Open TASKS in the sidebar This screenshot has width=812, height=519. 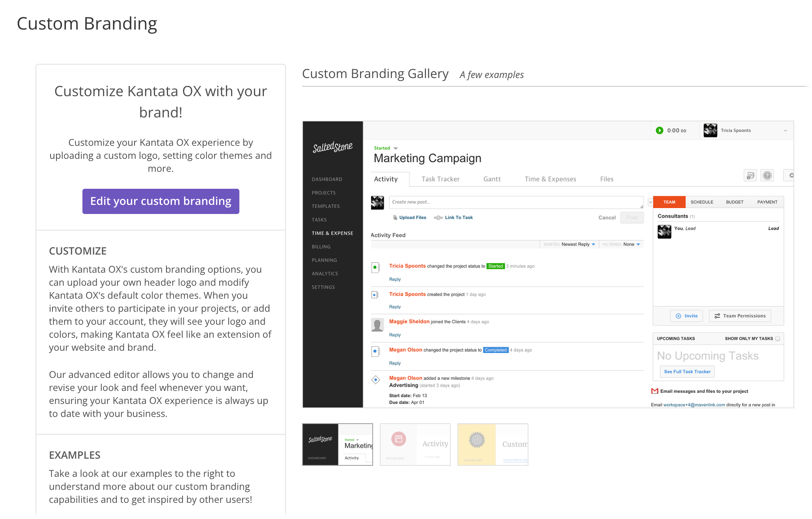pos(319,220)
